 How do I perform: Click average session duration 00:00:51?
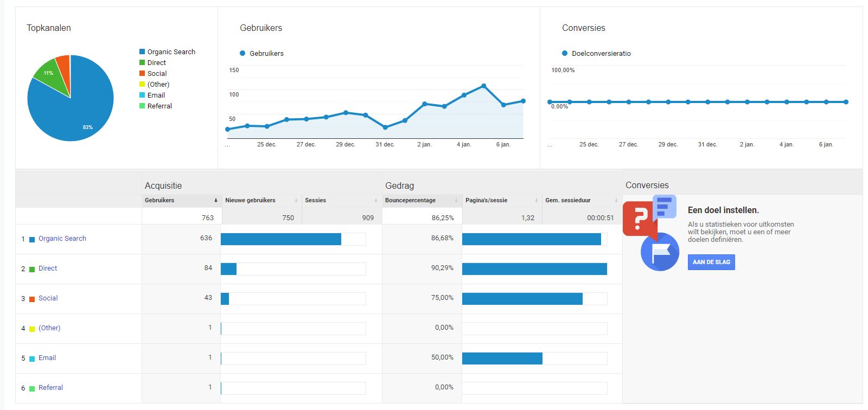pos(601,218)
